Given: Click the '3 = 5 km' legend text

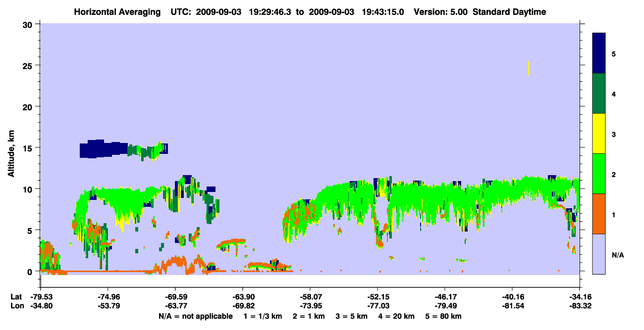Looking at the screenshot, I should click(x=351, y=316).
